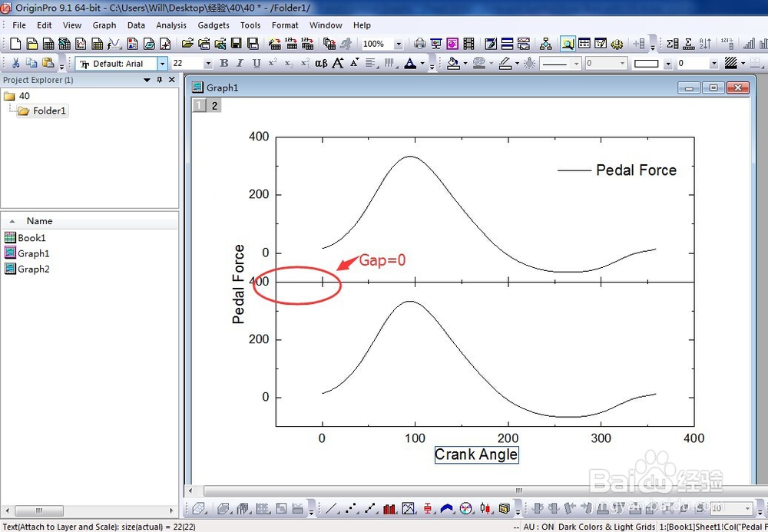Click the Scatter plot tool
768x532 pixels.
pos(351,508)
